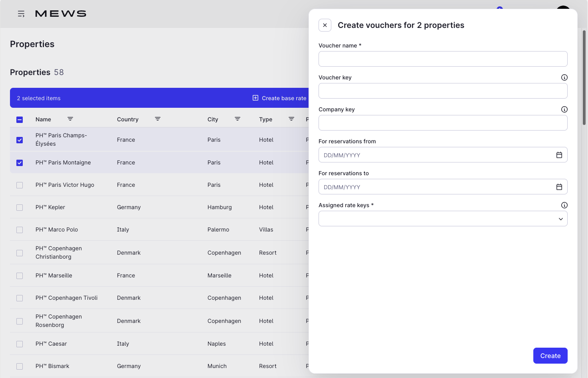Image resolution: width=588 pixels, height=378 pixels.
Task: Sort by Country column header
Action: [x=128, y=119]
